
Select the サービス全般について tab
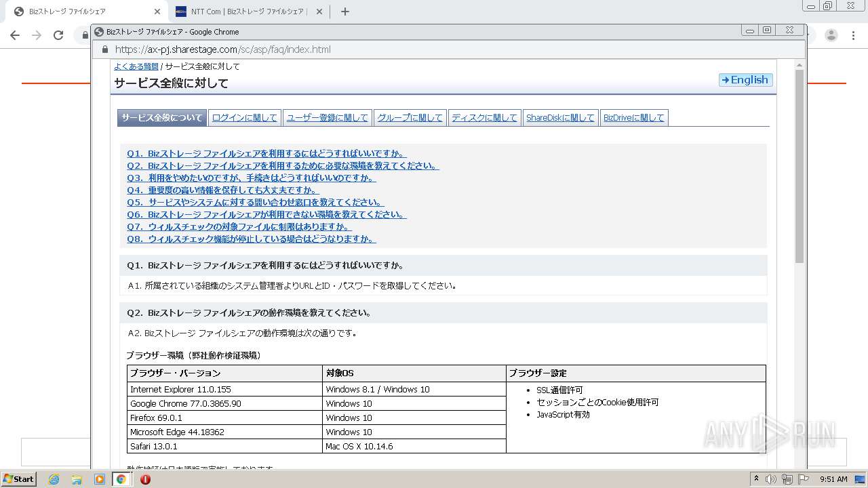(161, 118)
